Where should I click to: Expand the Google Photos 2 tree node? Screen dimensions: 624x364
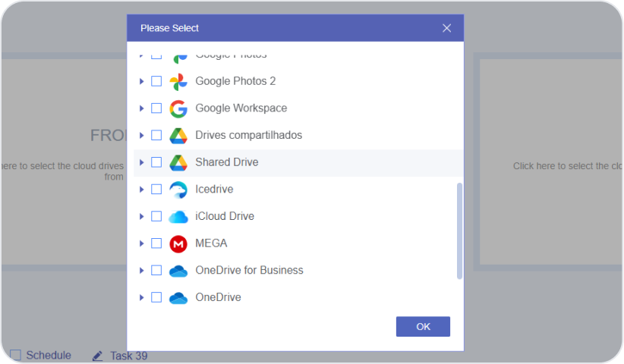[141, 81]
